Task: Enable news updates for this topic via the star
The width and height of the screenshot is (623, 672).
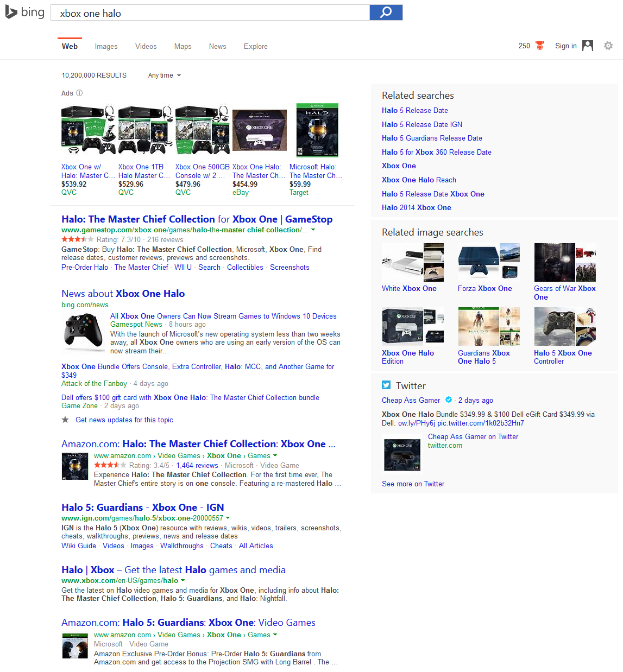Action: (65, 419)
